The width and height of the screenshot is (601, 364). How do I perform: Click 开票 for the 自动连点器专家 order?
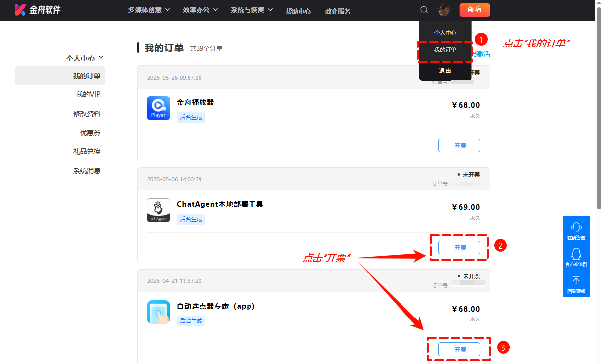point(459,349)
